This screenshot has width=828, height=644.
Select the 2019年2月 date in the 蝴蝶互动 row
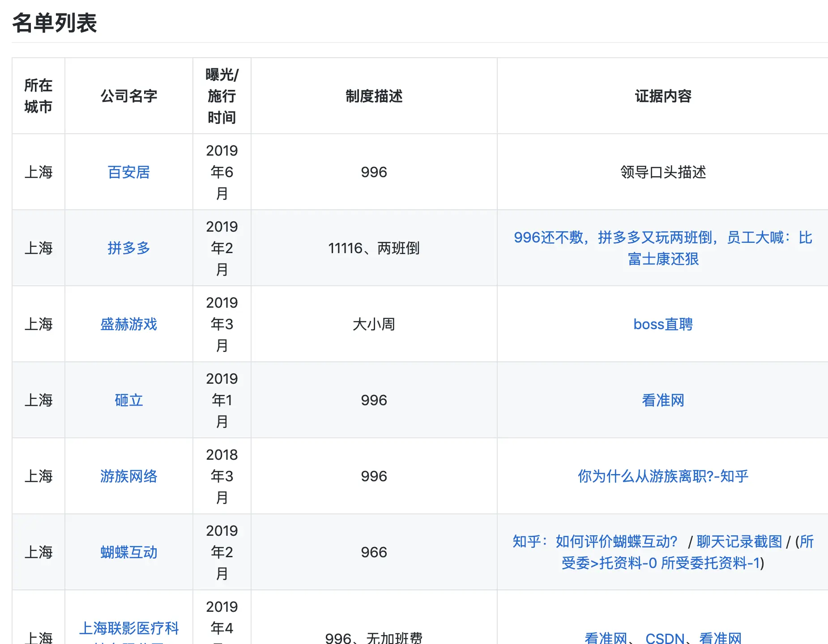point(222,552)
